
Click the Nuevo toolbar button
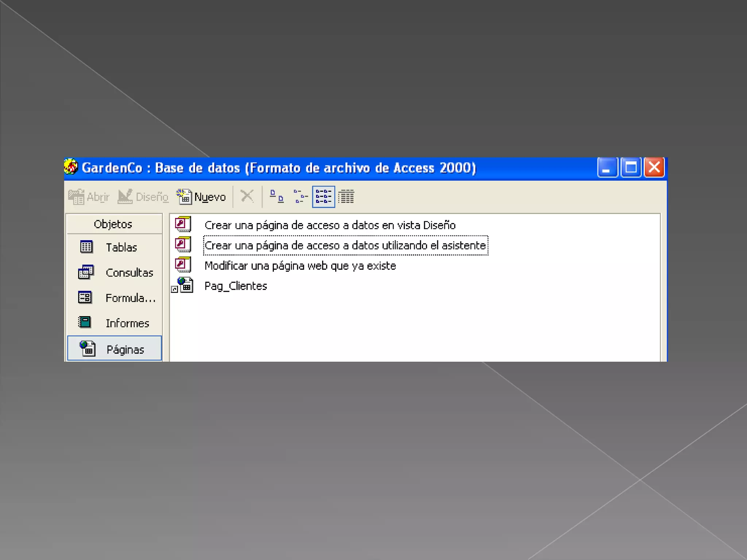[x=201, y=197]
